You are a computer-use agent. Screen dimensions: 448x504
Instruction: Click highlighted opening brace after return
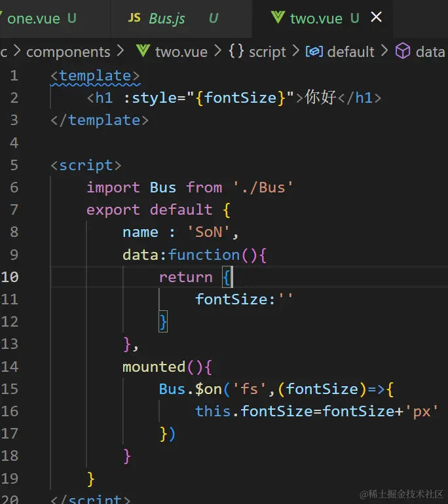pyautogui.click(x=227, y=278)
